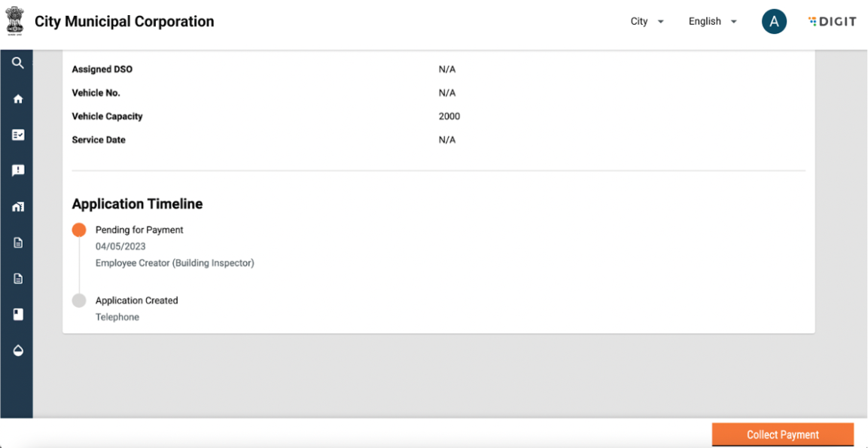868x448 pixels.
Task: Go to Home via sidebar house icon
Action: [18, 99]
